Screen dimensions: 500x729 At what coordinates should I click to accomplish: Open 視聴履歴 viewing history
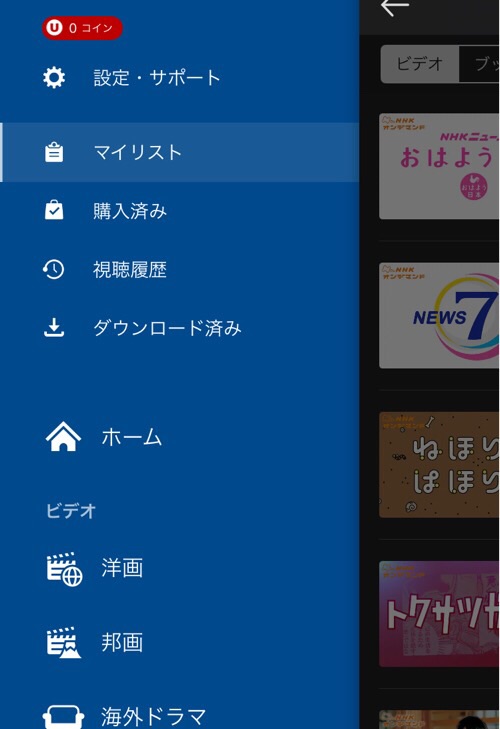[x=130, y=270]
